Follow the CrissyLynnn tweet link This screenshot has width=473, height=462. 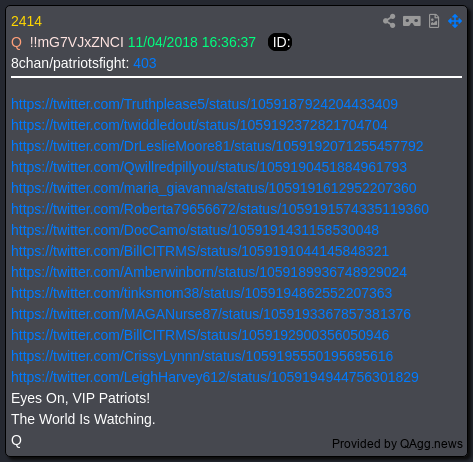[x=202, y=356]
